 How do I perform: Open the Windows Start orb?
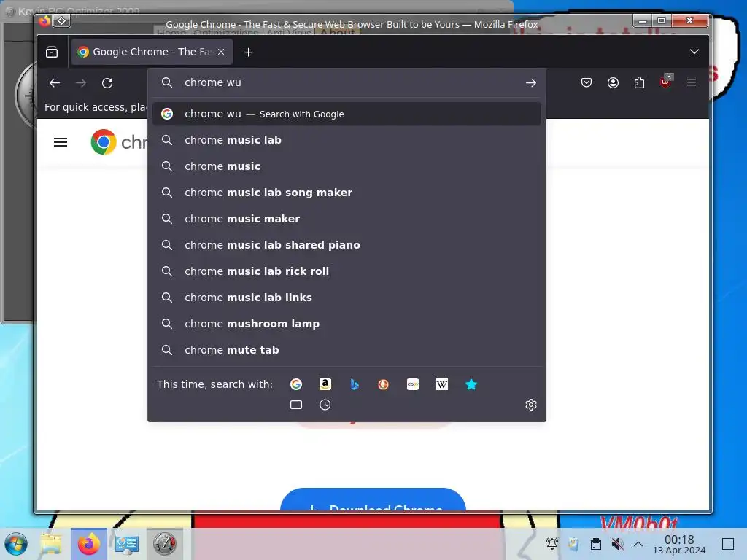tap(16, 544)
